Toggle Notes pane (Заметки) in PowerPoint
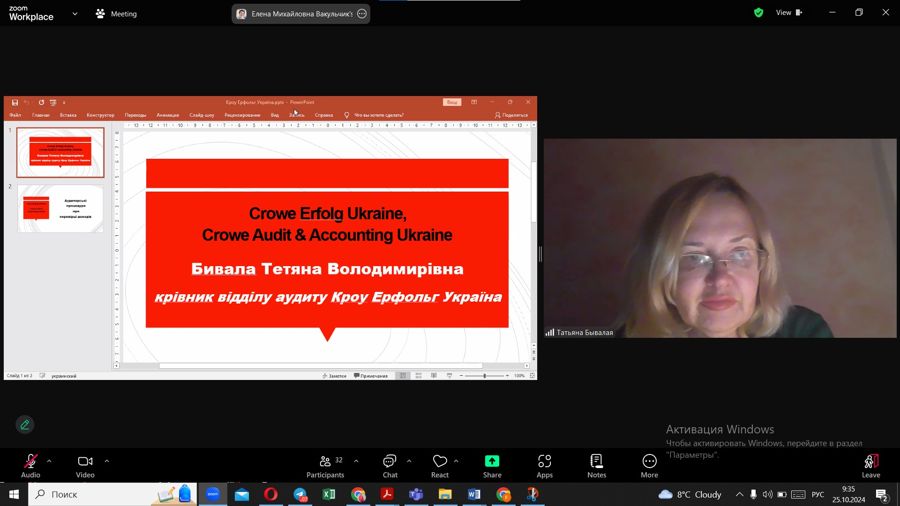The height and width of the screenshot is (506, 900). point(334,376)
